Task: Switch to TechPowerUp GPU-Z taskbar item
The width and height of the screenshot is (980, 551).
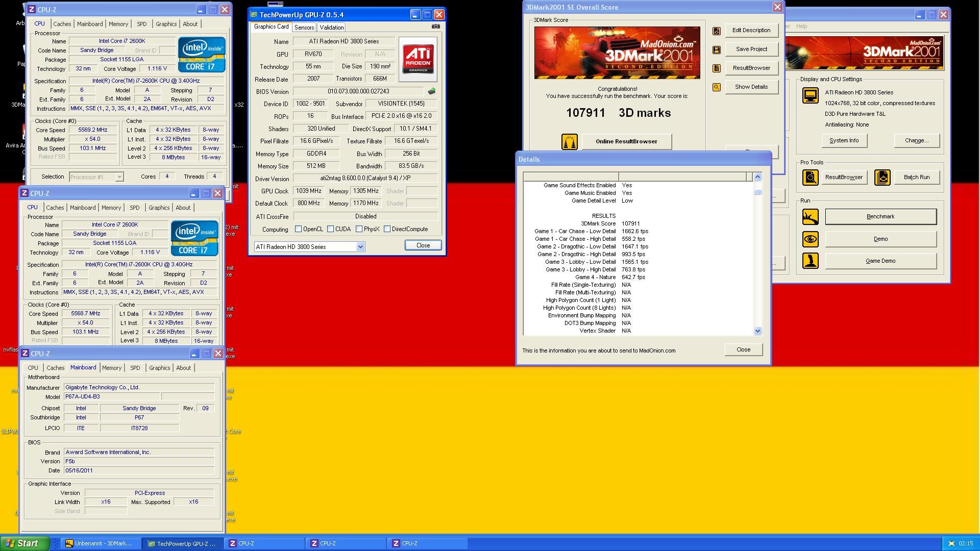Action: coord(183,544)
